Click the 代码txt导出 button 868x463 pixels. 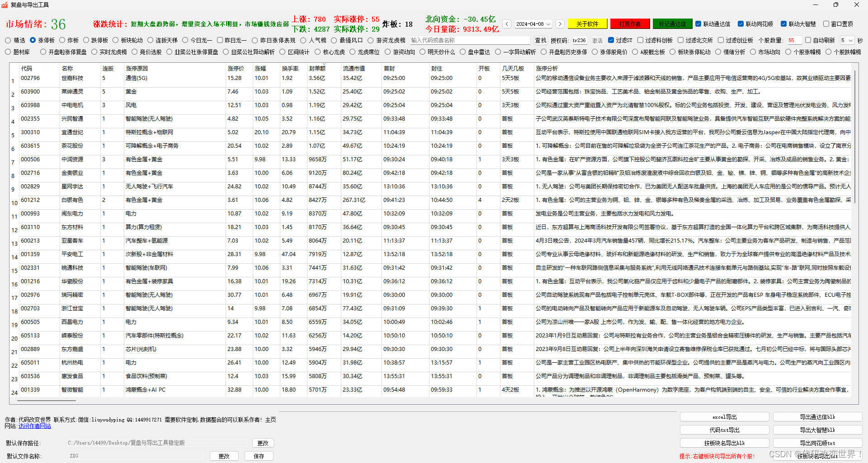[x=724, y=430]
